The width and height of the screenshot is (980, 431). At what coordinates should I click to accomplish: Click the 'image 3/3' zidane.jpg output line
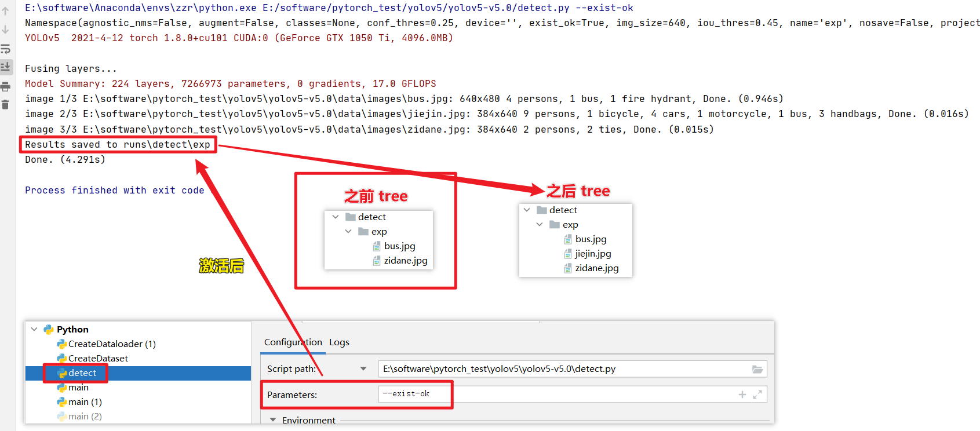click(369, 129)
